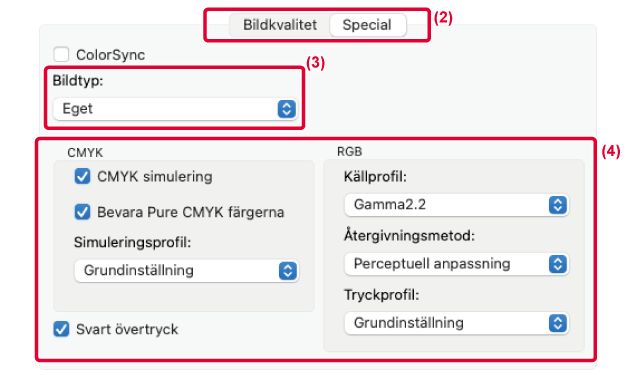
Task: Uncheck CMYK simulering
Action: coord(82,176)
